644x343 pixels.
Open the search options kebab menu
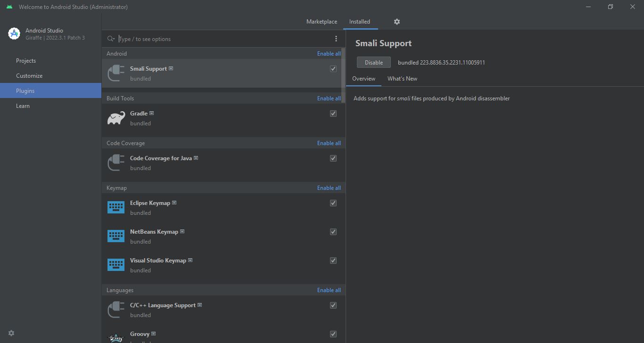coord(336,39)
